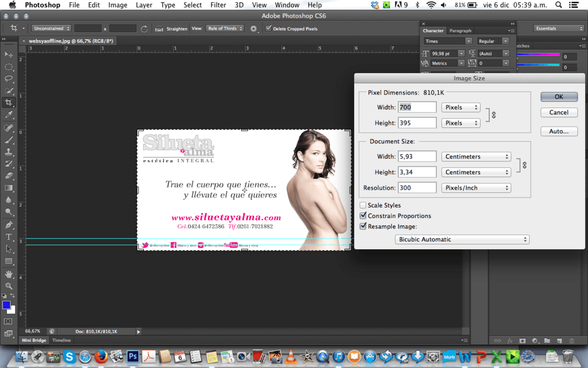Open VLC from the Dock
The height and width of the screenshot is (368, 588).
tap(291, 356)
